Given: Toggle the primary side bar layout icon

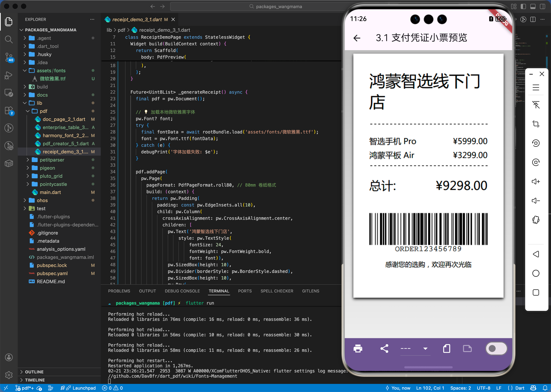Looking at the screenshot, I should tap(523, 6).
